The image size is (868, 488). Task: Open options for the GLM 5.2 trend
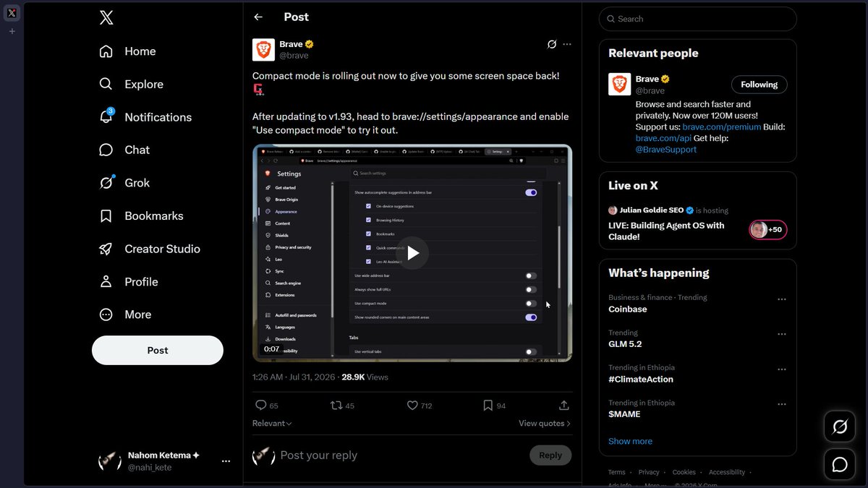(781, 335)
